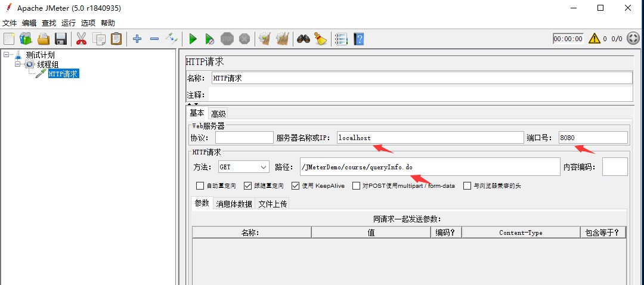Click the remote engines status icon
This screenshot has height=285, width=644.
(634, 39)
